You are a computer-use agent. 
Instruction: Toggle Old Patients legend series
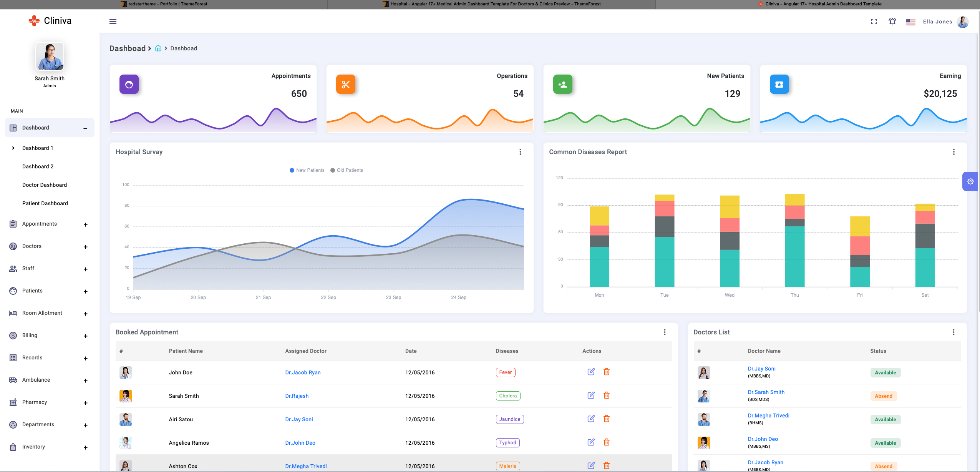pos(347,170)
